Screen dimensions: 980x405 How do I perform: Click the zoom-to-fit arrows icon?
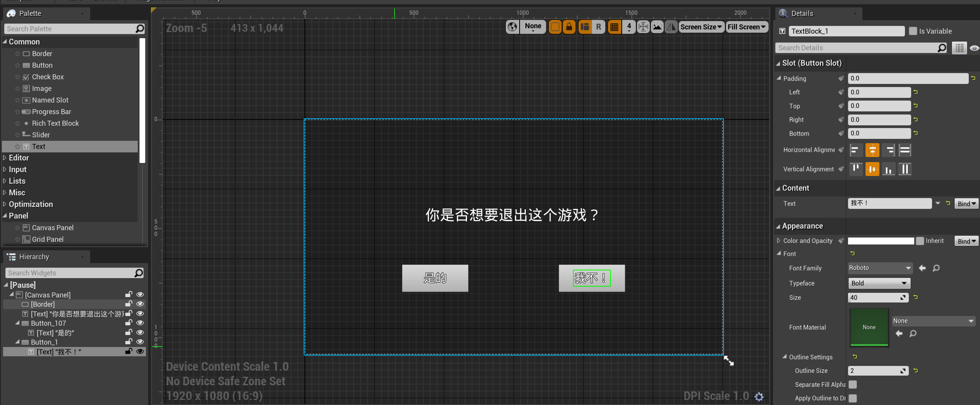tap(643, 27)
